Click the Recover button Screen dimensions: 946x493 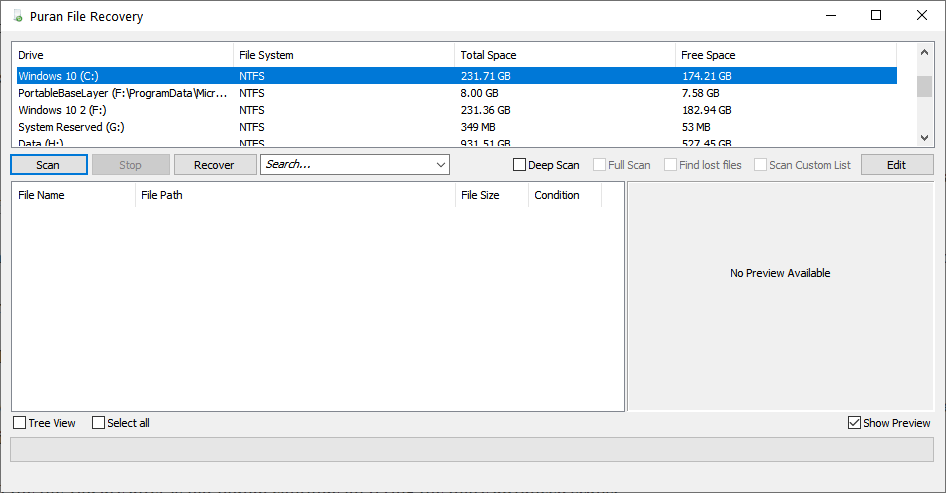pyautogui.click(x=215, y=165)
